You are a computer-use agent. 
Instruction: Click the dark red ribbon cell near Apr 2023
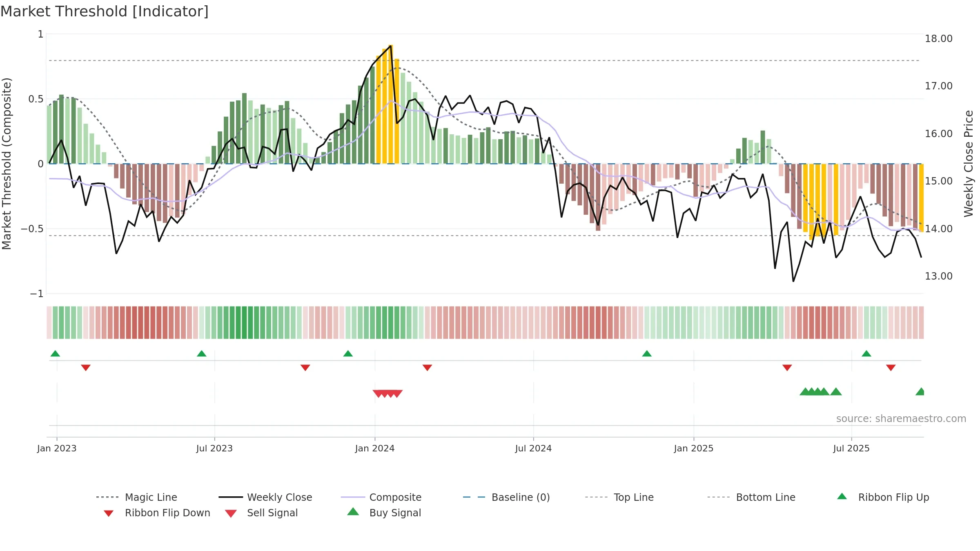point(140,322)
